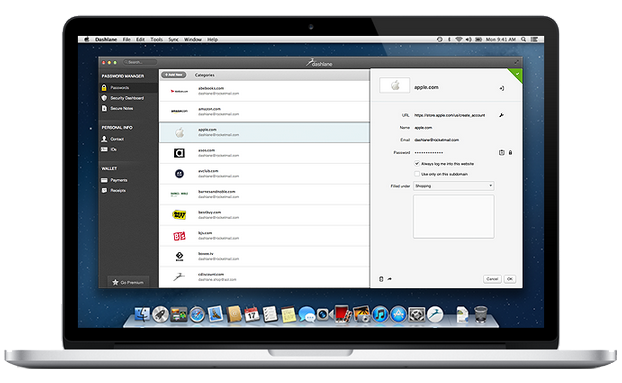Expand the Filed under Shopping dropdown
The height and width of the screenshot is (383, 622).
pos(454,186)
